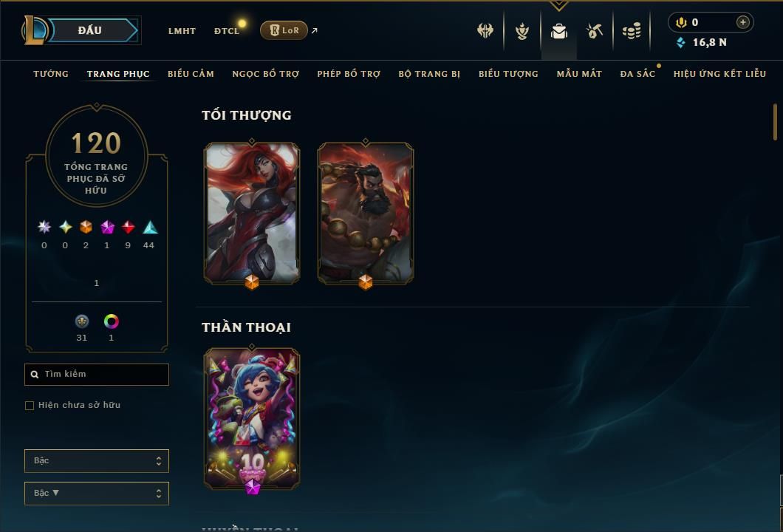Click the Tìm kiếm search field
The width and height of the screenshot is (783, 532).
point(96,374)
